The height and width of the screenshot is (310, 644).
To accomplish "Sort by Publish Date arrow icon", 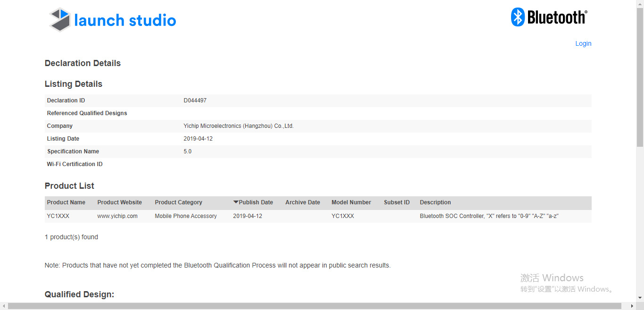I will pyautogui.click(x=236, y=202).
